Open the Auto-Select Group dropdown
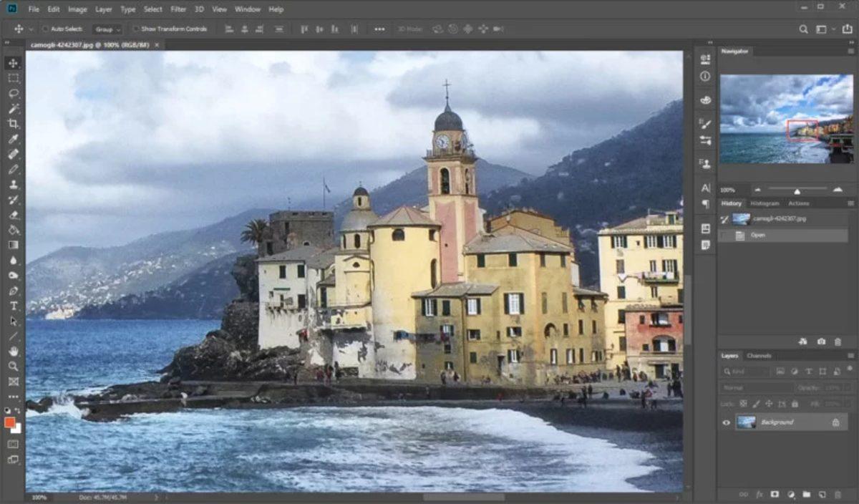 click(106, 29)
